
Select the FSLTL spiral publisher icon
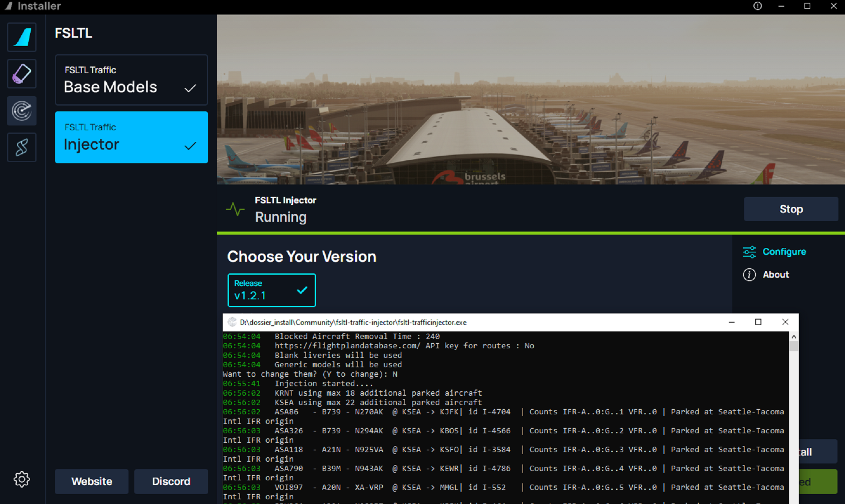point(22,110)
